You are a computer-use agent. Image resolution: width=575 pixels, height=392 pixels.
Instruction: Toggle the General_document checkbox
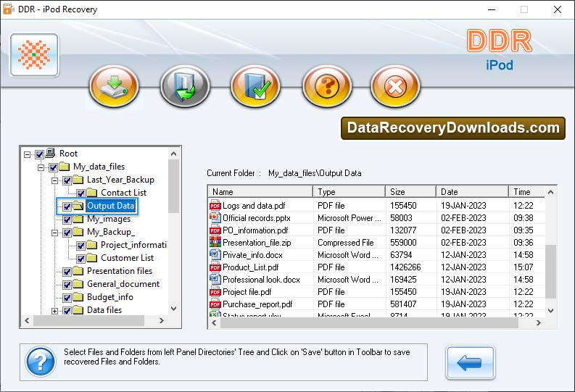click(67, 285)
